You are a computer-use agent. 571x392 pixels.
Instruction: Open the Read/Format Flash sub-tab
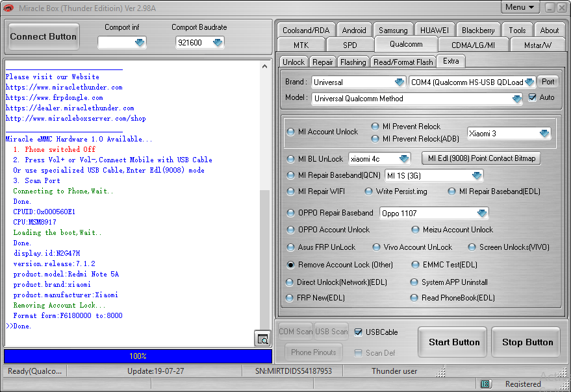403,62
